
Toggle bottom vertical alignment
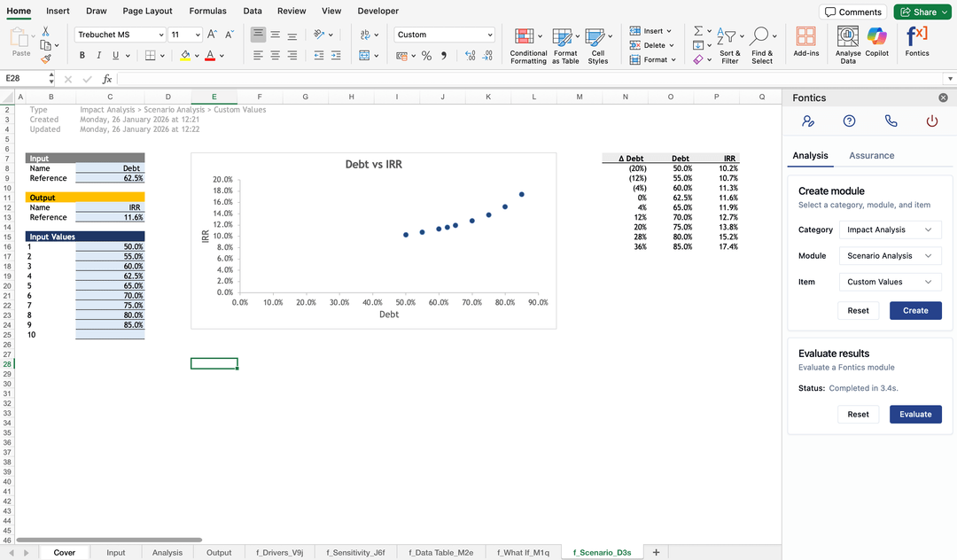point(292,35)
